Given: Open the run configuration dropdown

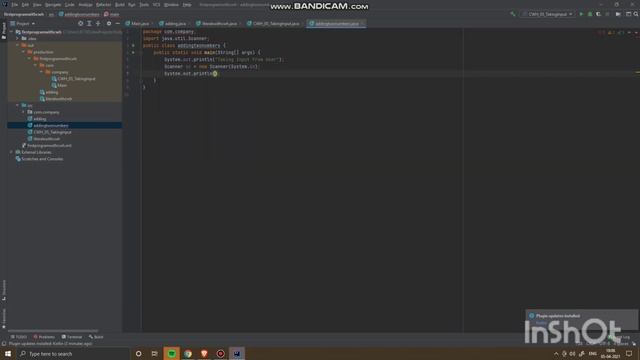Looking at the screenshot, I should (x=547, y=14).
